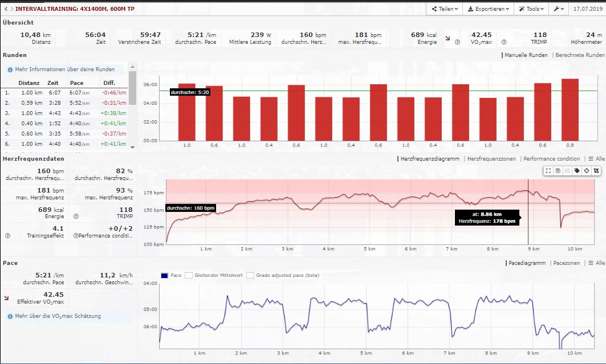Click the save image icon in chart toolbar
Screen dimensions: 606x364
point(558,170)
